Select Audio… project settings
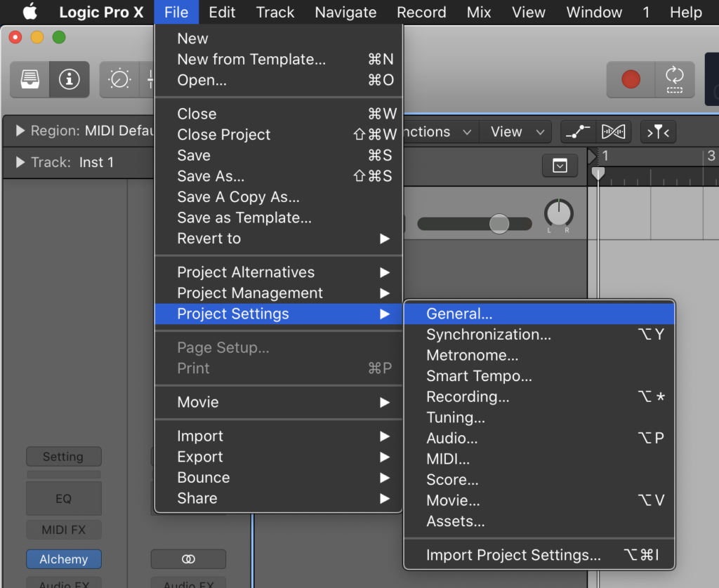The image size is (719, 588). coord(539,438)
